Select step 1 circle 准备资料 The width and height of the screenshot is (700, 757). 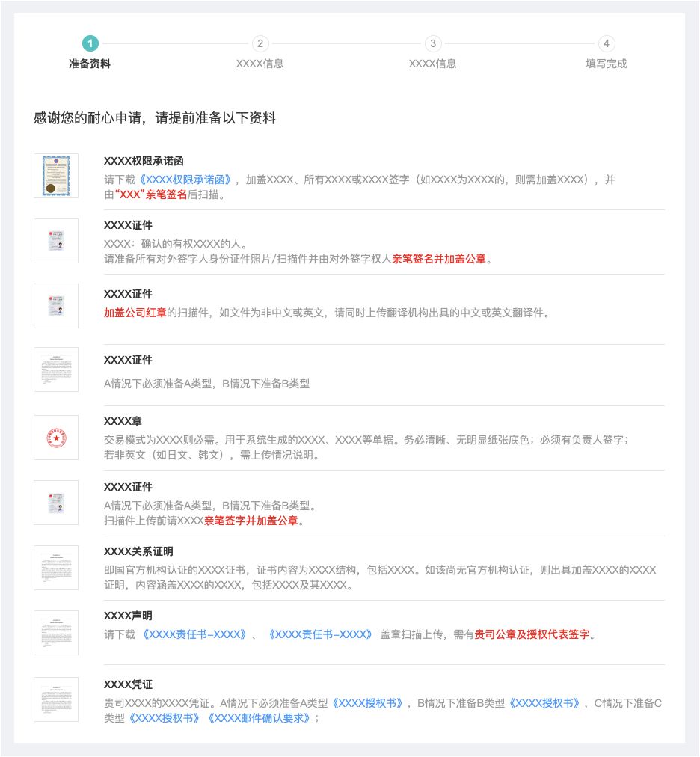tap(90, 43)
